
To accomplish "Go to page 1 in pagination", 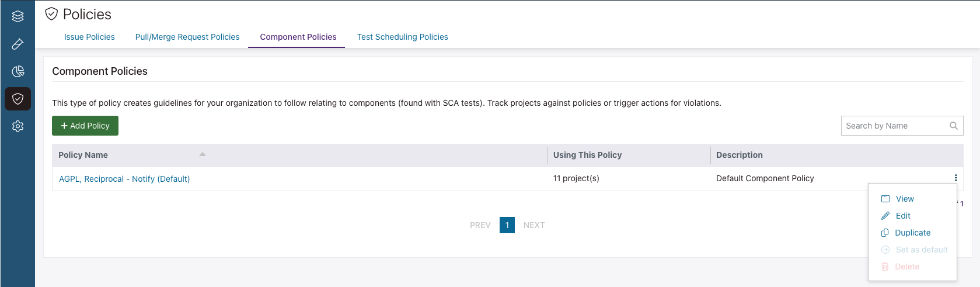I will [507, 225].
